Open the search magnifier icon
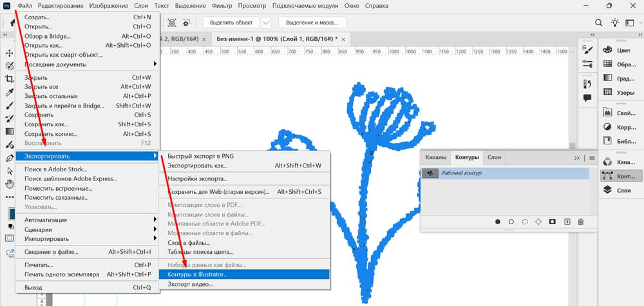Viewport: 644px width, 306px height. tap(599, 23)
